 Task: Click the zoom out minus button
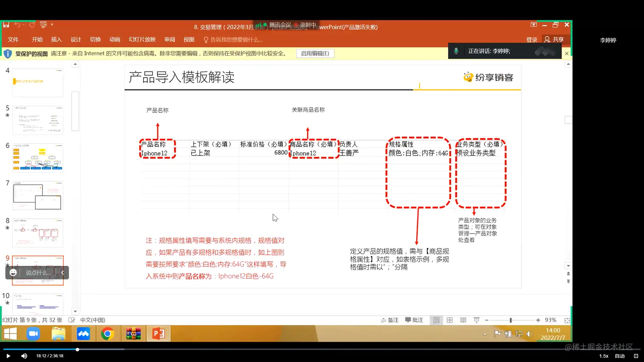pyautogui.click(x=487, y=320)
